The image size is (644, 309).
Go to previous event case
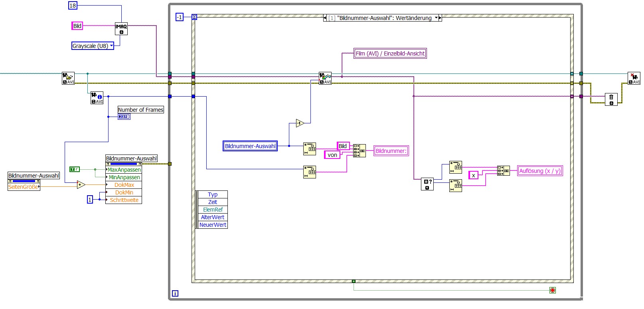[325, 18]
